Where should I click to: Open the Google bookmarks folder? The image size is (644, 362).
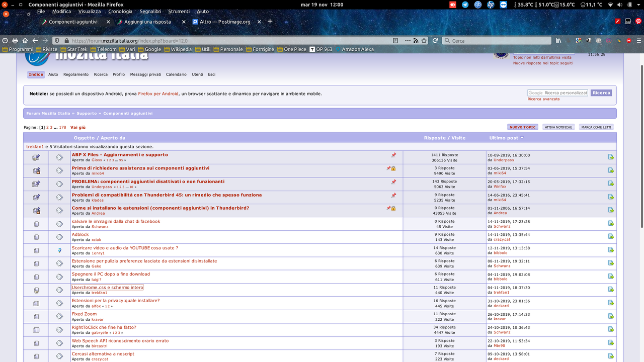point(149,49)
